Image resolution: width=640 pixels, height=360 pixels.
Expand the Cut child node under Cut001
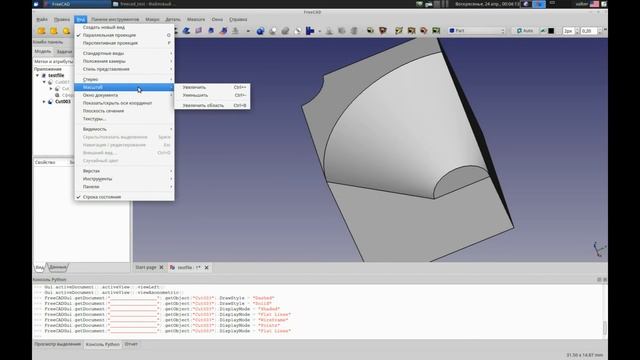51,89
